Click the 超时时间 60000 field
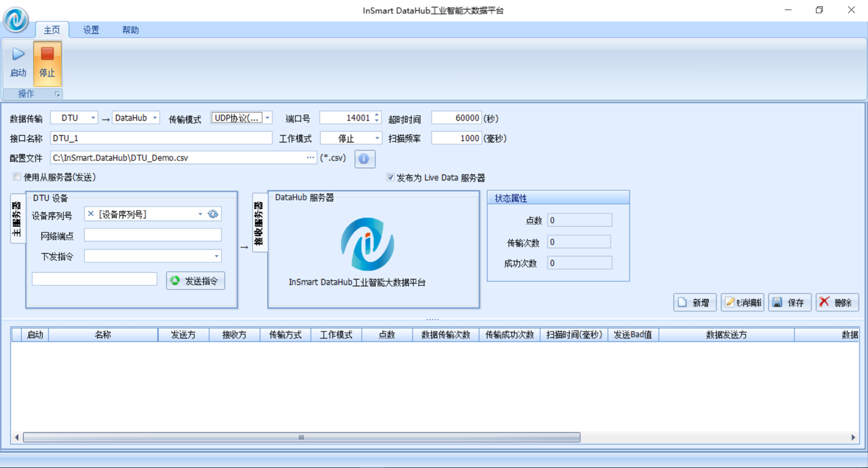Viewport: 868px width, 468px height. [457, 118]
